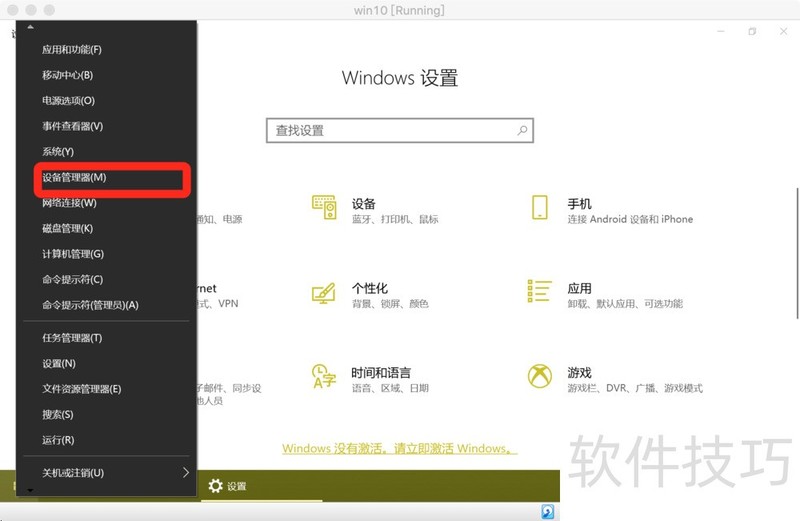This screenshot has width=800, height=521.
Task: Open 时间和语言 settings category title
Action: click(381, 373)
